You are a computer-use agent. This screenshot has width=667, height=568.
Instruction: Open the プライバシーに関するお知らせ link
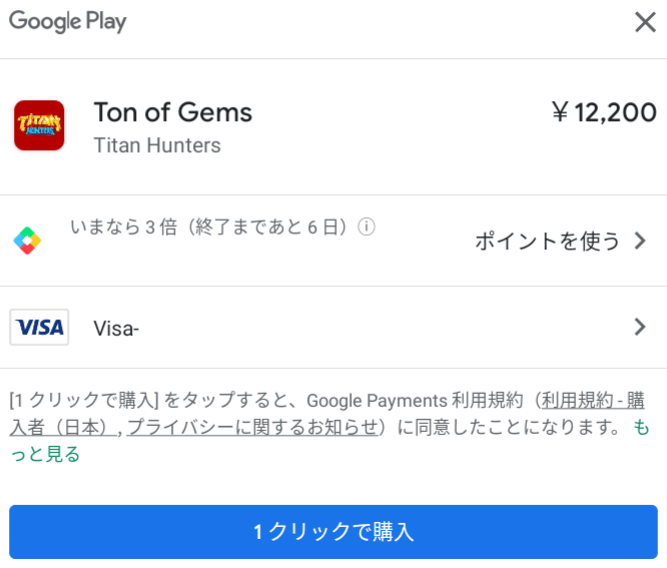(255, 427)
